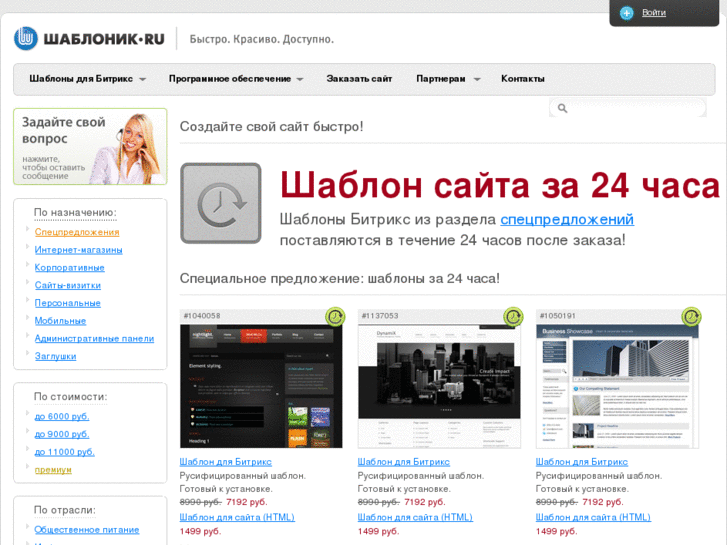Open Шаблон для сайта (HTML) under #1050191

(x=593, y=517)
